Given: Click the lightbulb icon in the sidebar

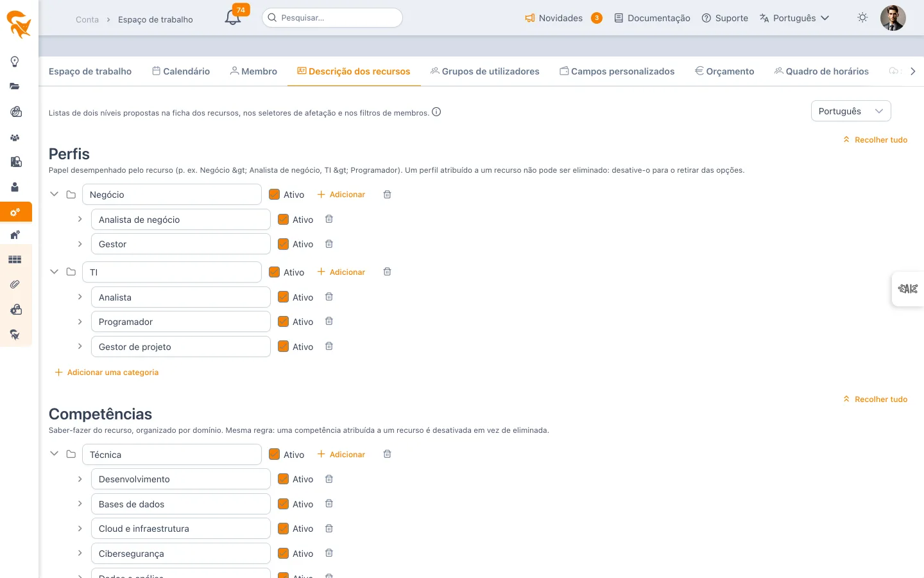Looking at the screenshot, I should (x=15, y=62).
